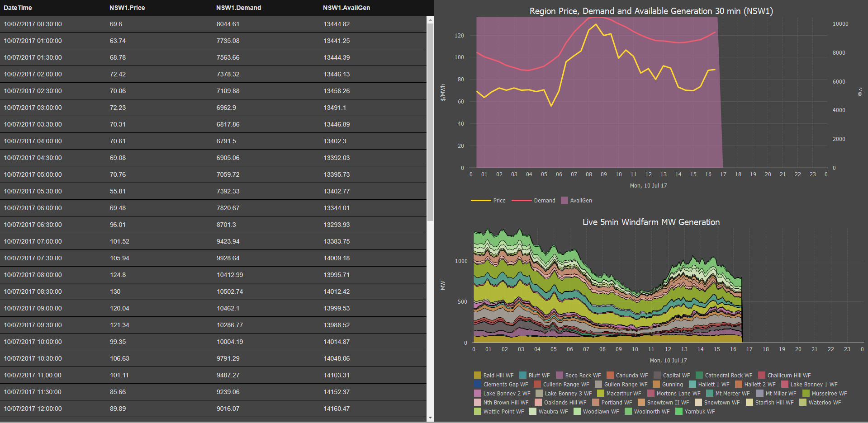Sort by the NSW1.Demand column header
The width and height of the screenshot is (868, 423).
click(x=238, y=8)
